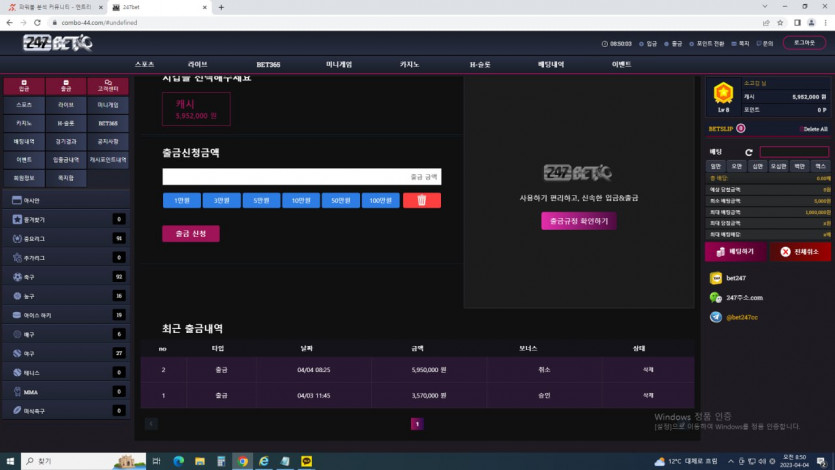
Task: Open the 즐겨찾기 favorites star item
Action: (x=17, y=219)
